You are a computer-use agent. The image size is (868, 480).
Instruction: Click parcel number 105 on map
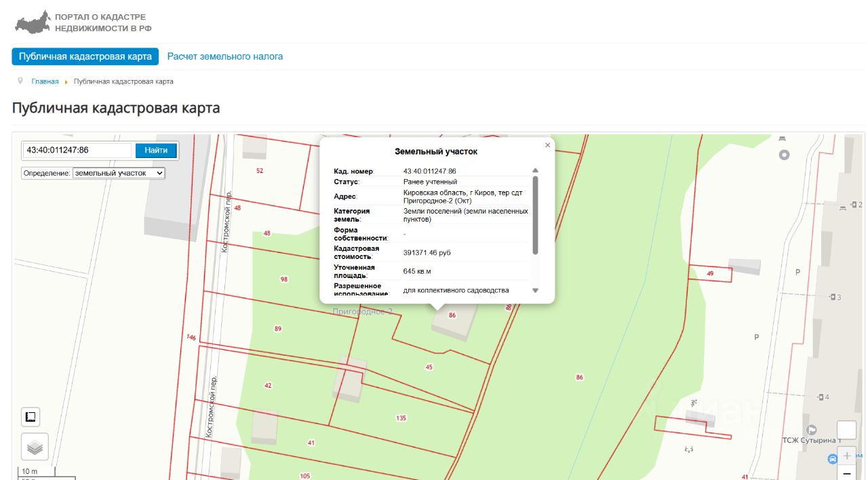point(304,476)
